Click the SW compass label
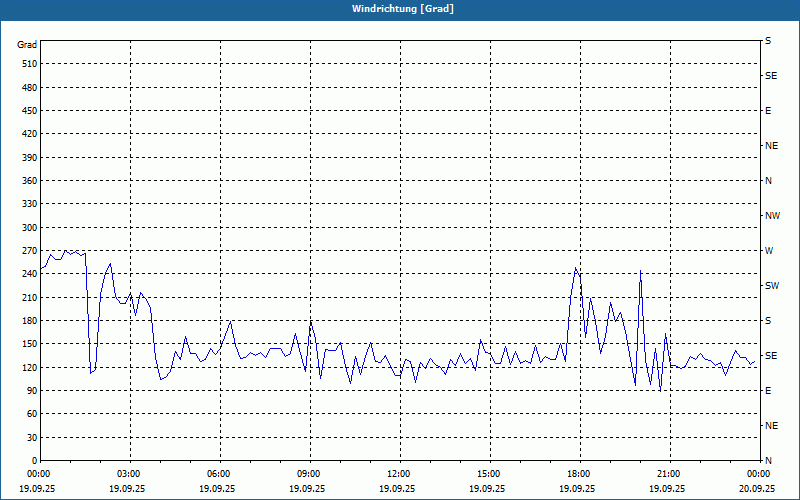This screenshot has width=800, height=500. (772, 286)
